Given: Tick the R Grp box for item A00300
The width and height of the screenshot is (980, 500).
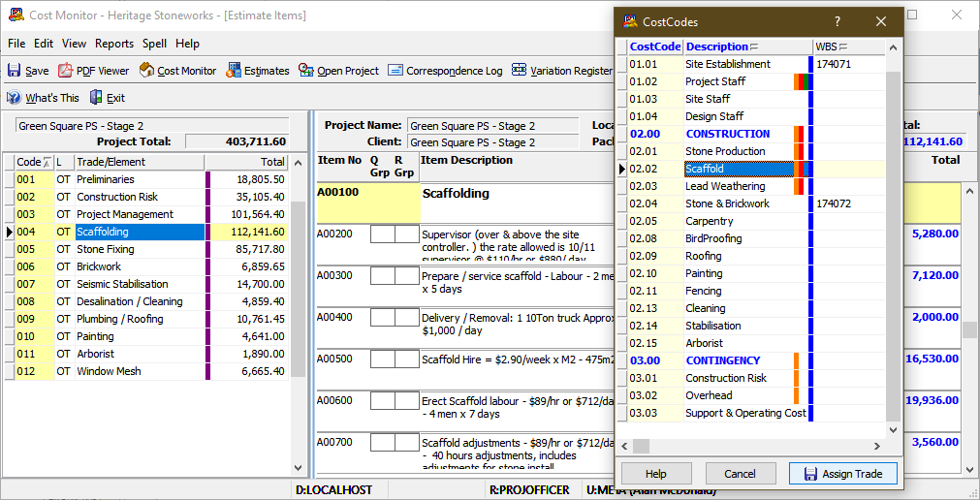Looking at the screenshot, I should click(x=407, y=275).
